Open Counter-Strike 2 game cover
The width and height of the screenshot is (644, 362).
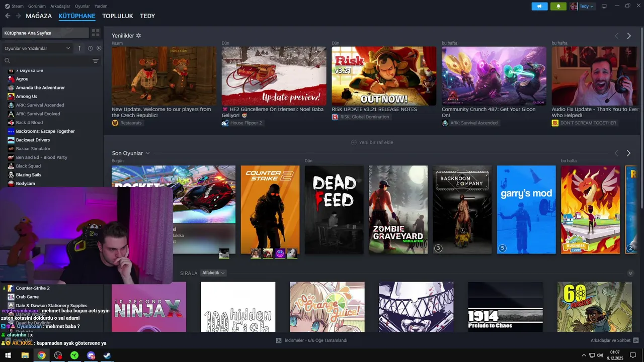click(270, 210)
